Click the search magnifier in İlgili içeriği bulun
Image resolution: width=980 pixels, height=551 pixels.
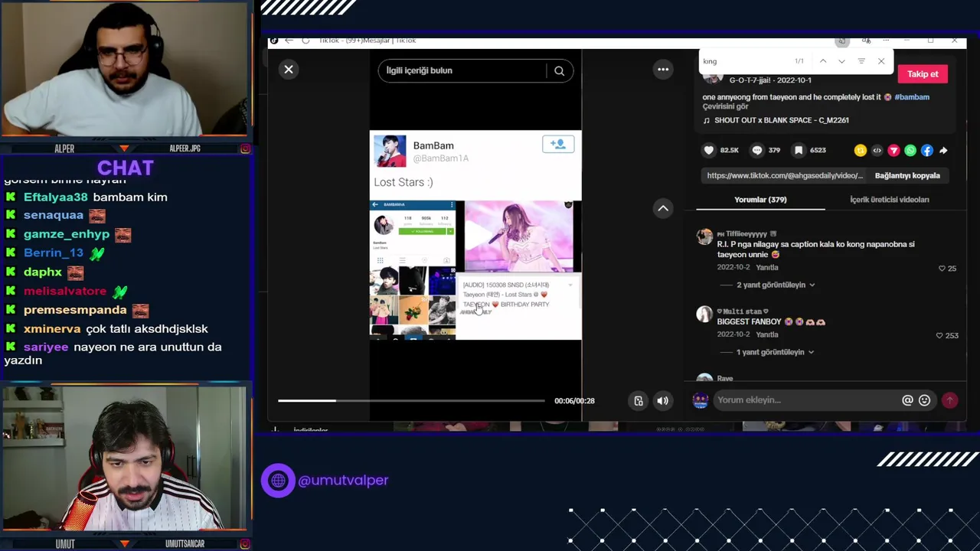(560, 70)
